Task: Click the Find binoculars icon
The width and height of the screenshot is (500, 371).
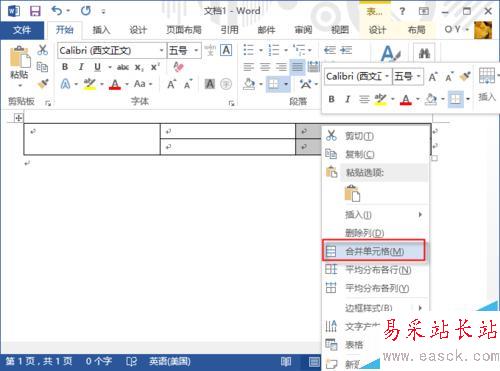Action: [x=424, y=53]
